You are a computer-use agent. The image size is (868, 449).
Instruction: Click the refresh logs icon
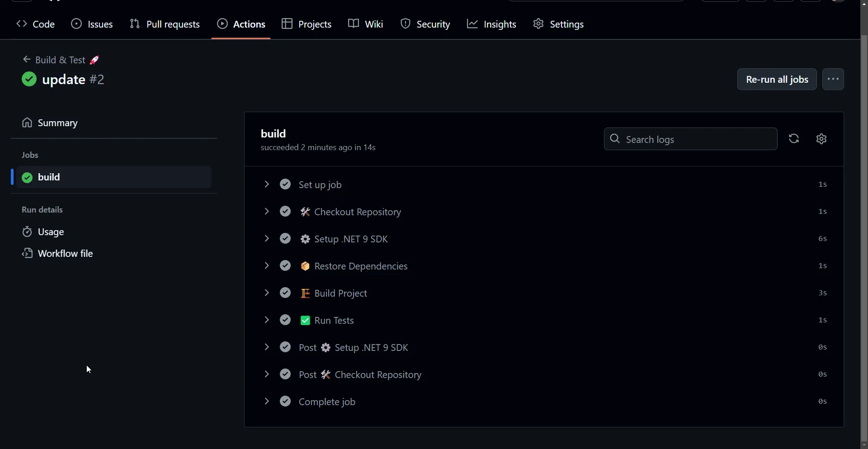click(794, 139)
